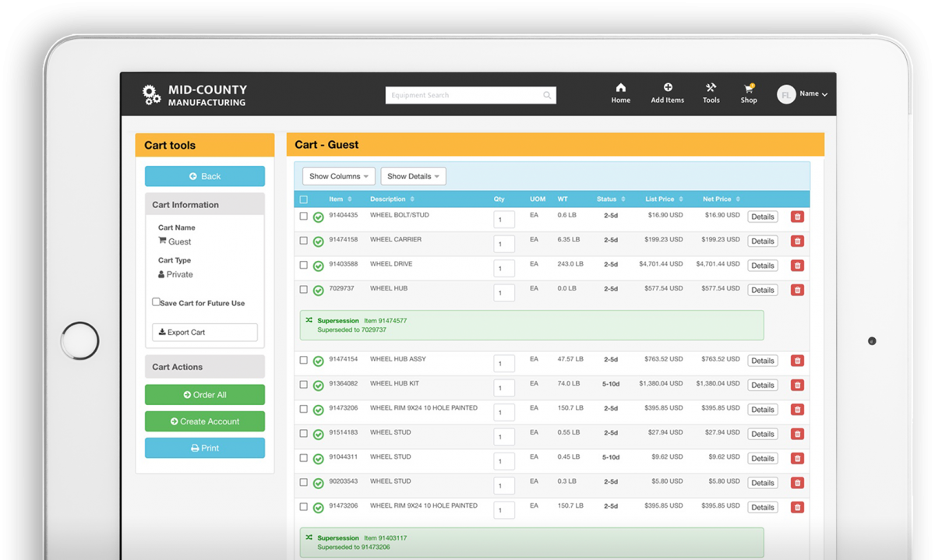
Task: Delete WHEEL CARRIER using its trash icon
Action: pyautogui.click(x=797, y=241)
